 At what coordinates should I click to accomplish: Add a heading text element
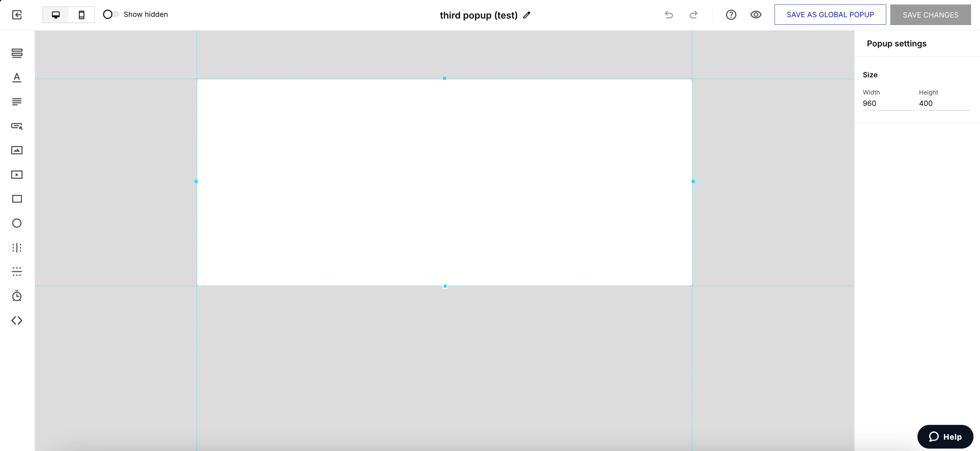17,77
